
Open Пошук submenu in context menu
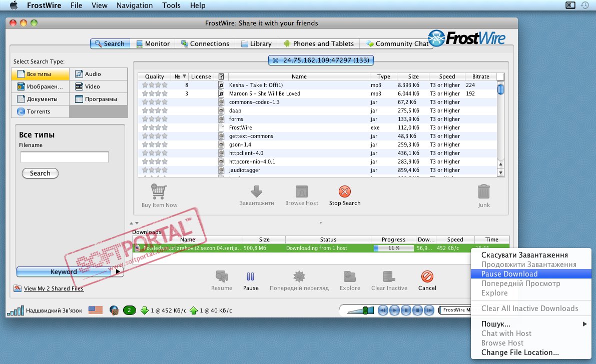pyautogui.click(x=531, y=324)
